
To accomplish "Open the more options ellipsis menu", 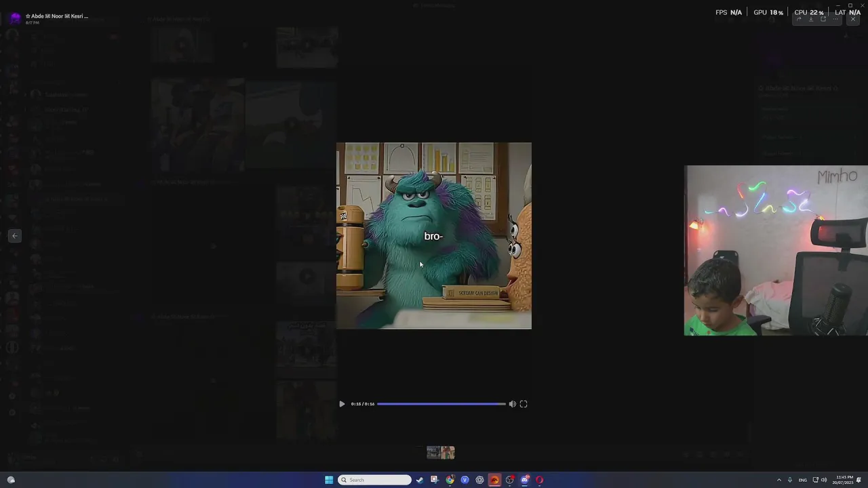I will 835,19.
